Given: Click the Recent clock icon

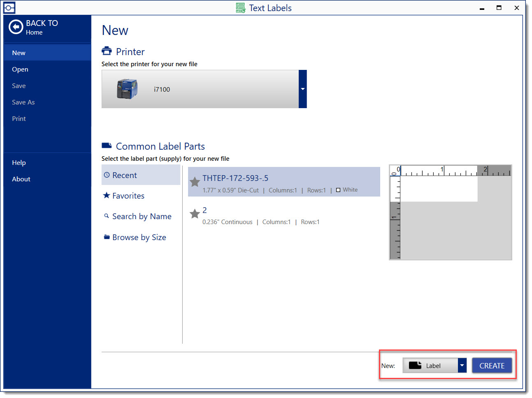Looking at the screenshot, I should [107, 175].
